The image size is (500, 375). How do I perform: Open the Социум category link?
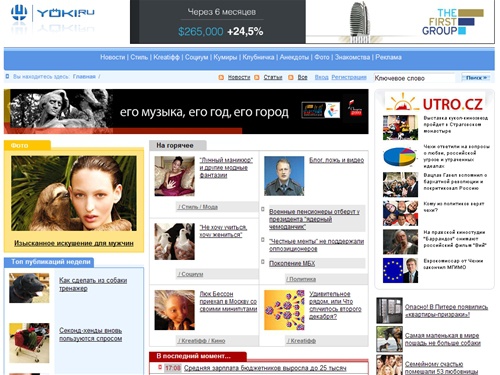(190, 274)
